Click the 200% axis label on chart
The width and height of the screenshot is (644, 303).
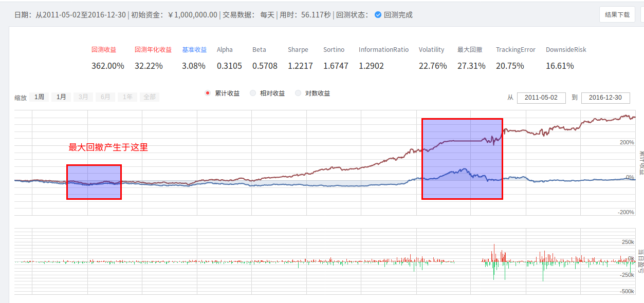tap(627, 142)
